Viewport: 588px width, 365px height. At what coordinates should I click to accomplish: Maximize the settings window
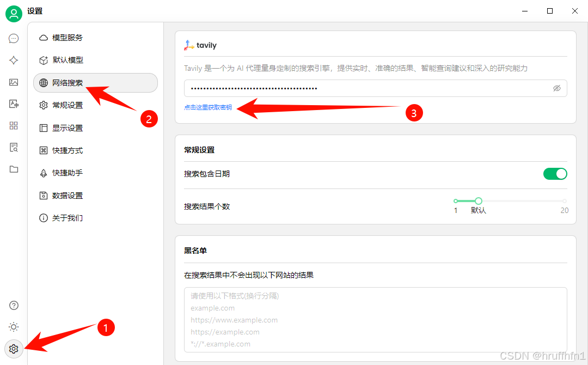(550, 11)
